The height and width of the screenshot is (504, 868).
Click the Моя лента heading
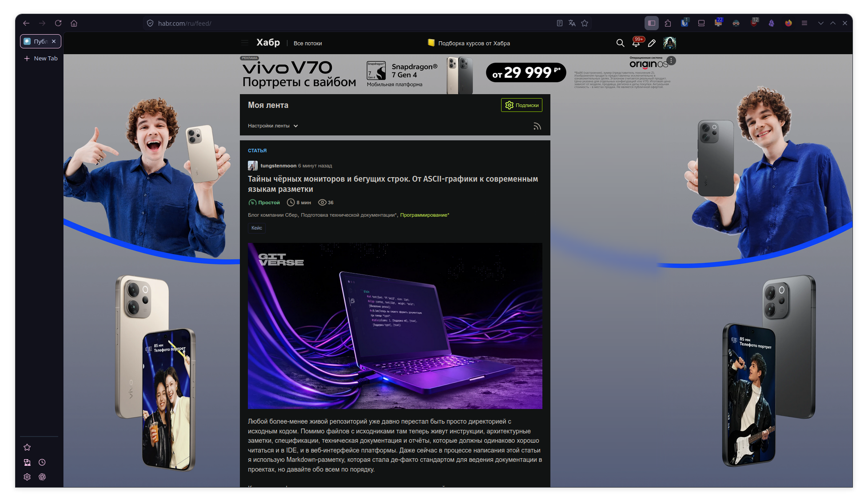[268, 105]
